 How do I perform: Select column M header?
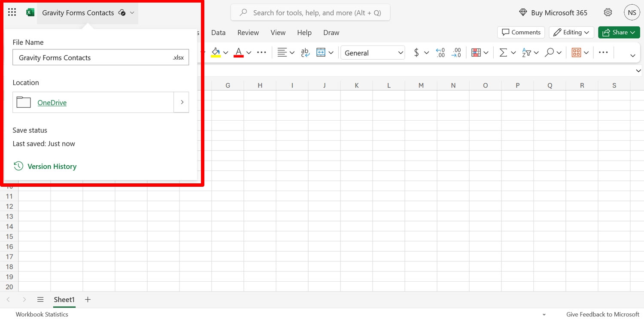click(x=421, y=85)
